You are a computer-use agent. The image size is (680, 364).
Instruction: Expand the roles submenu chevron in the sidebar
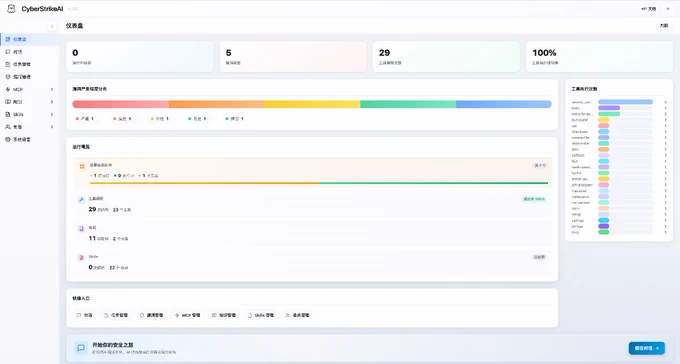(52, 127)
